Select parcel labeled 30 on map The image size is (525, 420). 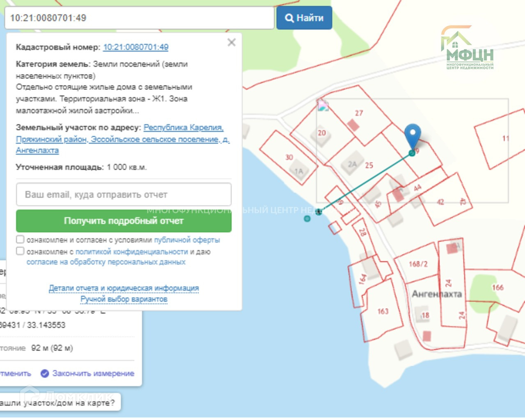click(289, 157)
